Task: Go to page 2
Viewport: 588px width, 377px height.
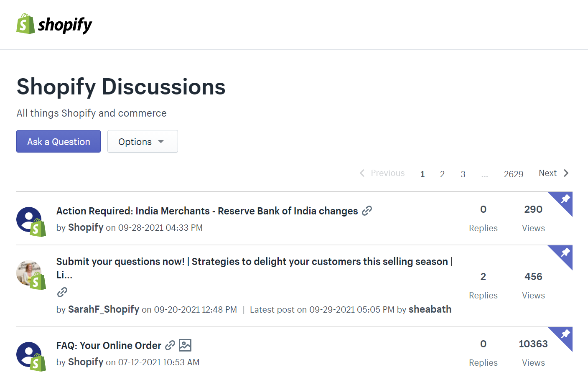Action: coord(442,174)
